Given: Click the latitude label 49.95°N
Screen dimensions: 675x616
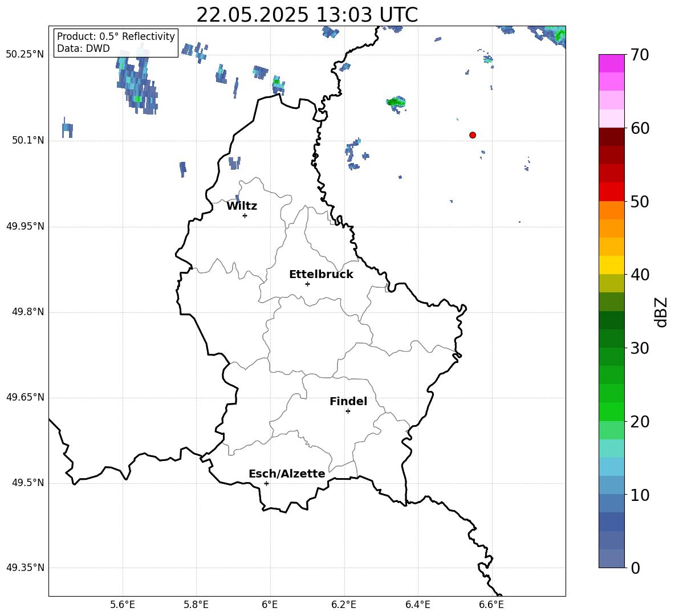Looking at the screenshot, I should (x=25, y=226).
